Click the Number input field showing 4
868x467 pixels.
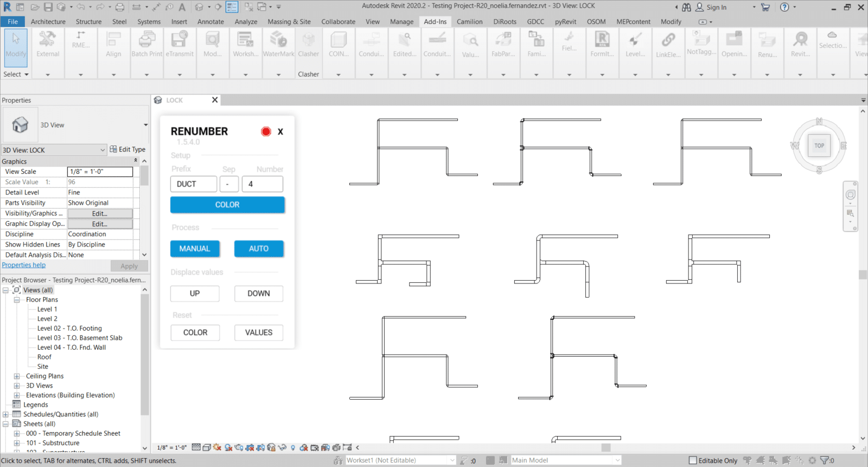tap(263, 184)
